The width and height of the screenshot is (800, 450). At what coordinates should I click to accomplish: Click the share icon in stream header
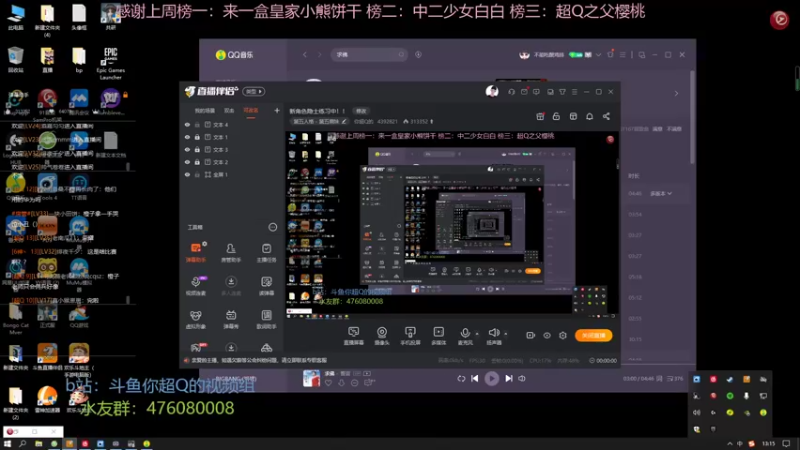(606, 116)
